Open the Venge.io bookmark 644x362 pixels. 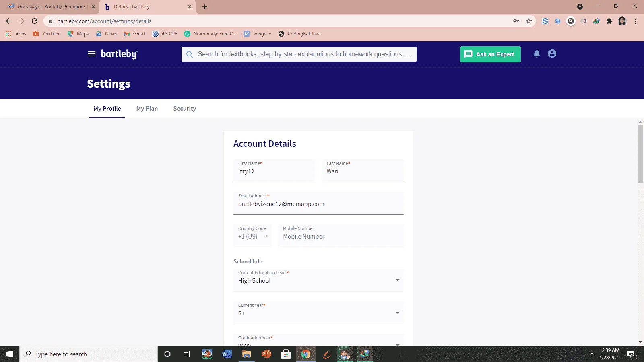258,34
